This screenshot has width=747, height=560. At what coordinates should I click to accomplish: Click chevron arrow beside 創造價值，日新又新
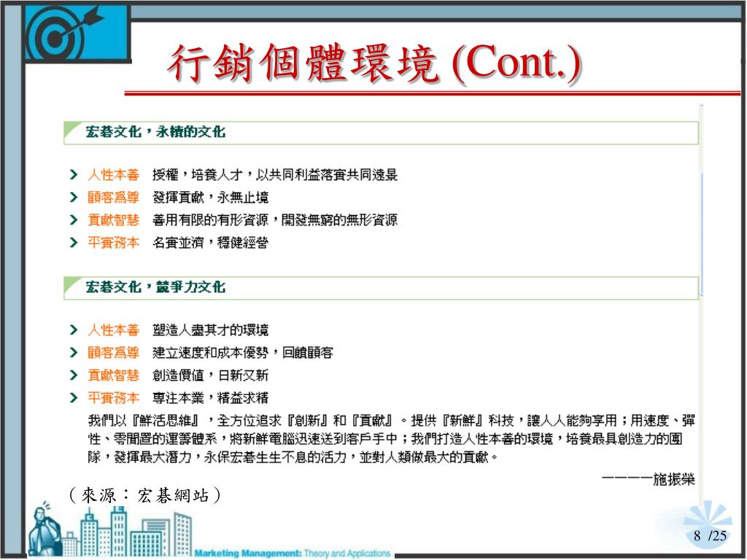(74, 376)
